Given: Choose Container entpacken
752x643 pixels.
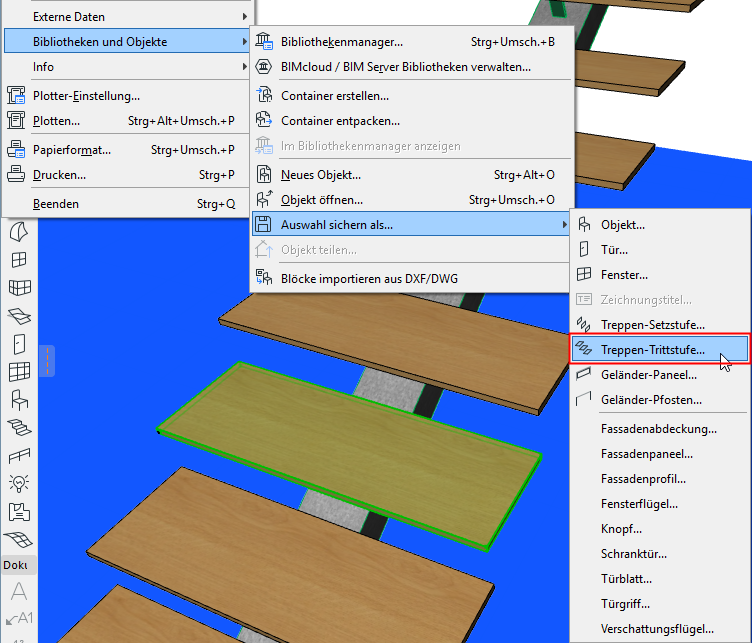Looking at the screenshot, I should click(411, 121).
